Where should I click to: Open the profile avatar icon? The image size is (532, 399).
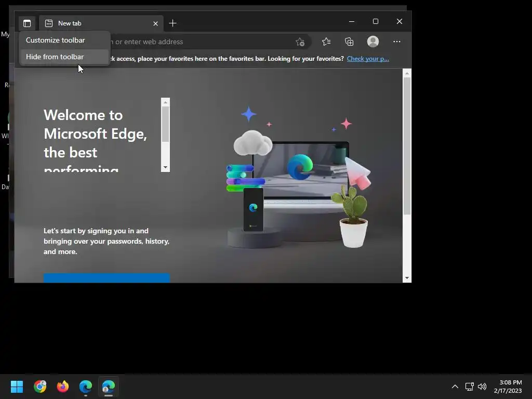373,42
